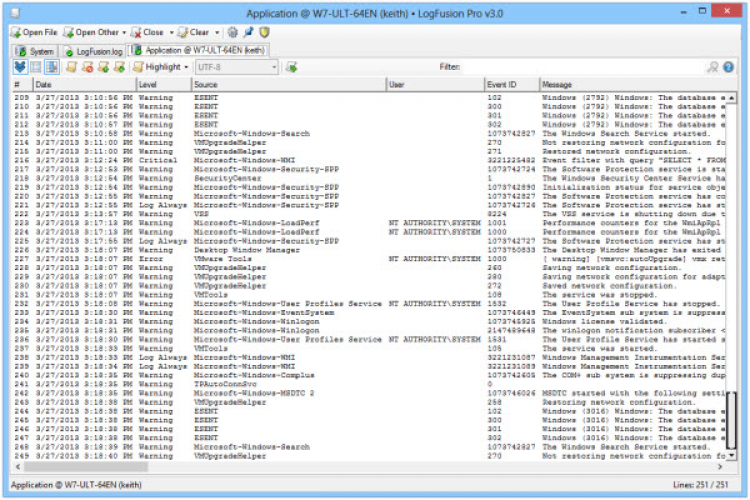This screenshot has height=500, width=750.
Task: Click the blue pushpin icon
Action: (249, 33)
